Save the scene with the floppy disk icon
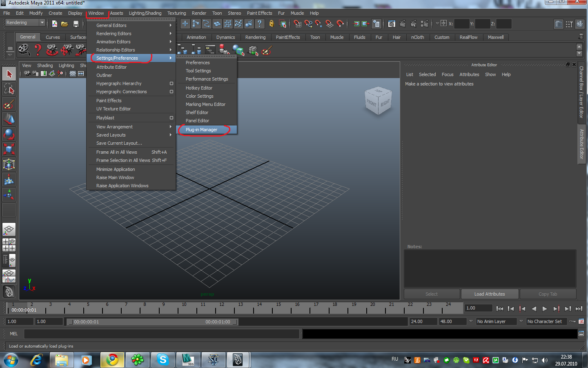The height and width of the screenshot is (368, 588). [76, 24]
